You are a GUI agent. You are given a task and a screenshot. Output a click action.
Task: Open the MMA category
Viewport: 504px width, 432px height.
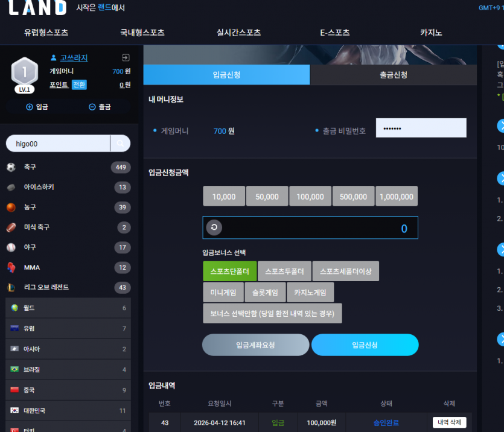coord(68,267)
